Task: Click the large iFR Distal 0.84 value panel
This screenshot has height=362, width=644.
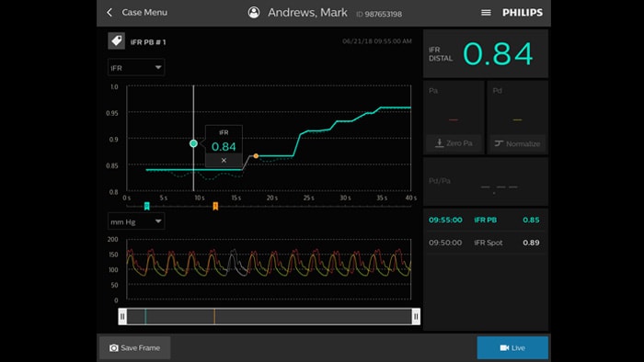Action: 486,53
